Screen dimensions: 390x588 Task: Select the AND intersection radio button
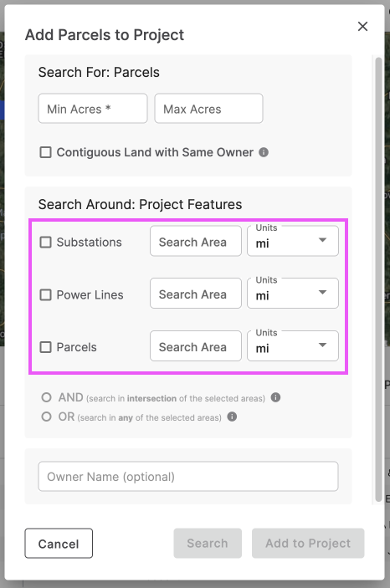pyautogui.click(x=47, y=397)
